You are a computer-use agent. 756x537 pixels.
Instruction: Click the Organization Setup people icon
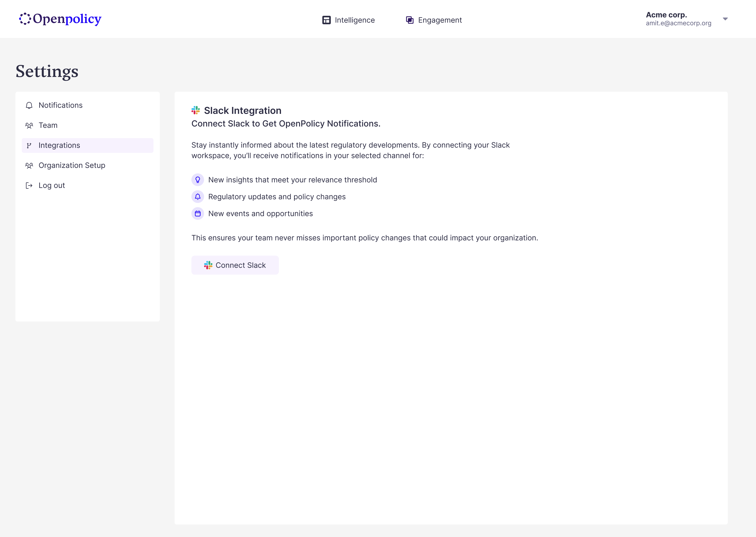29,166
